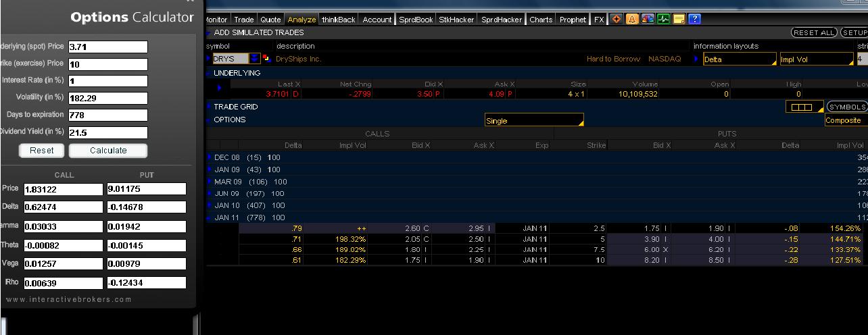Open the StkHacker tab

(457, 20)
